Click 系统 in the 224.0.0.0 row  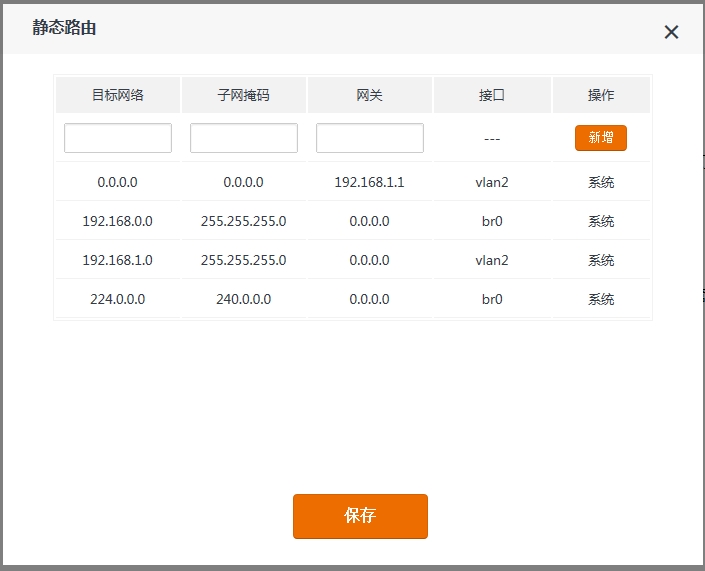tap(601, 299)
